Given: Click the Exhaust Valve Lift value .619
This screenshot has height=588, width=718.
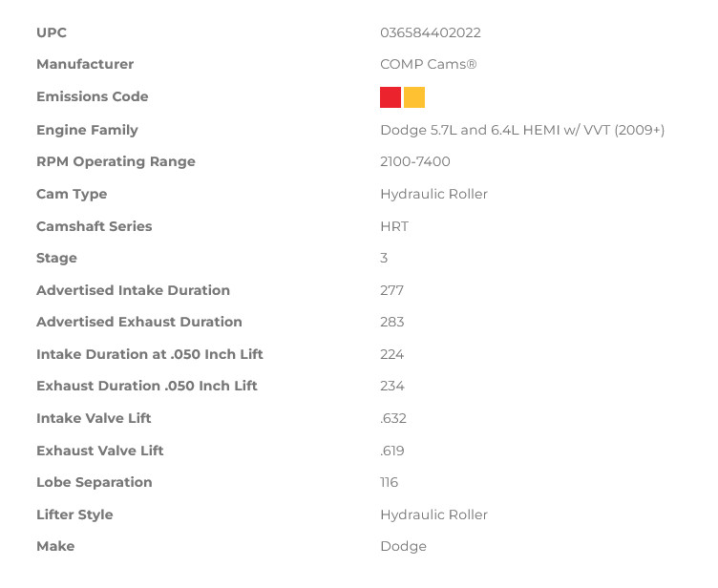Looking at the screenshot, I should (x=392, y=451).
